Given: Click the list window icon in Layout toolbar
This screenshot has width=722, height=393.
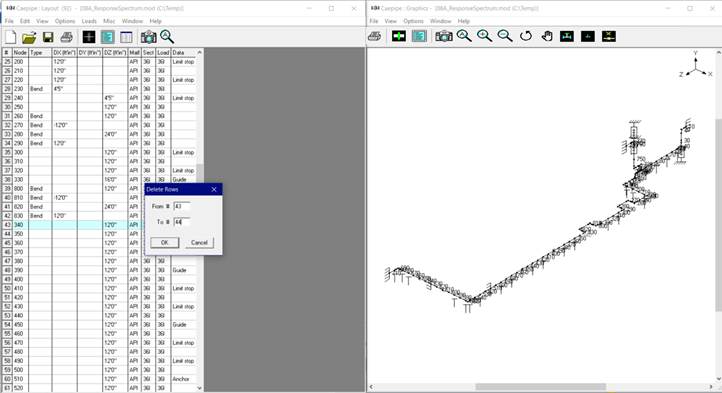Looking at the screenshot, I should point(126,37).
